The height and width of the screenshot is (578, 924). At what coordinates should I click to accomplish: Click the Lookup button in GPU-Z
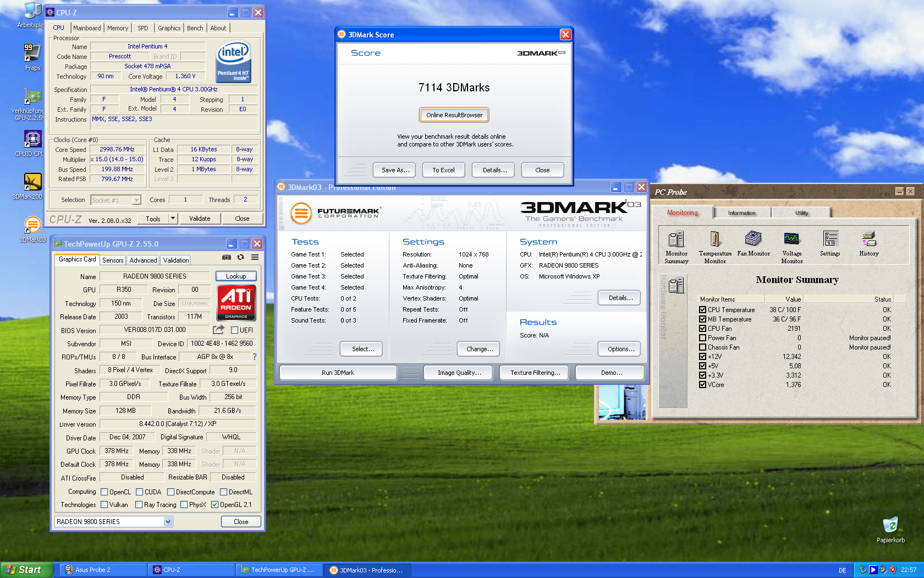[236, 276]
